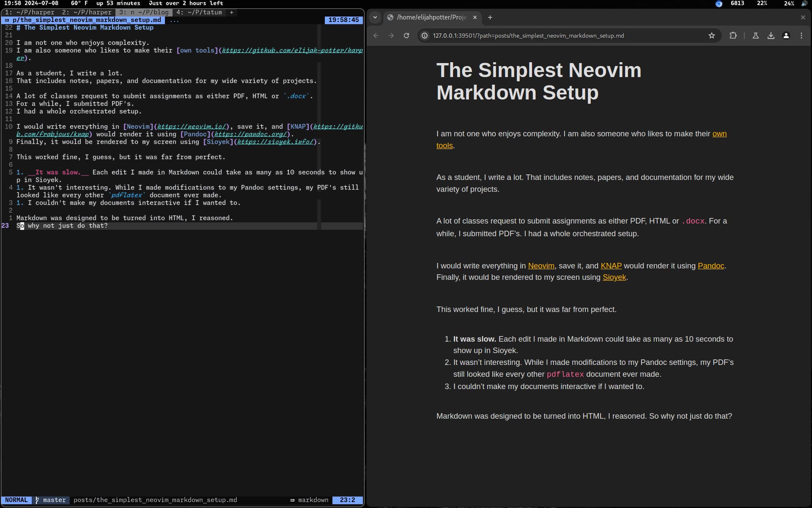Open the browser extensions puzzle icon
The width and height of the screenshot is (812, 508).
point(733,36)
